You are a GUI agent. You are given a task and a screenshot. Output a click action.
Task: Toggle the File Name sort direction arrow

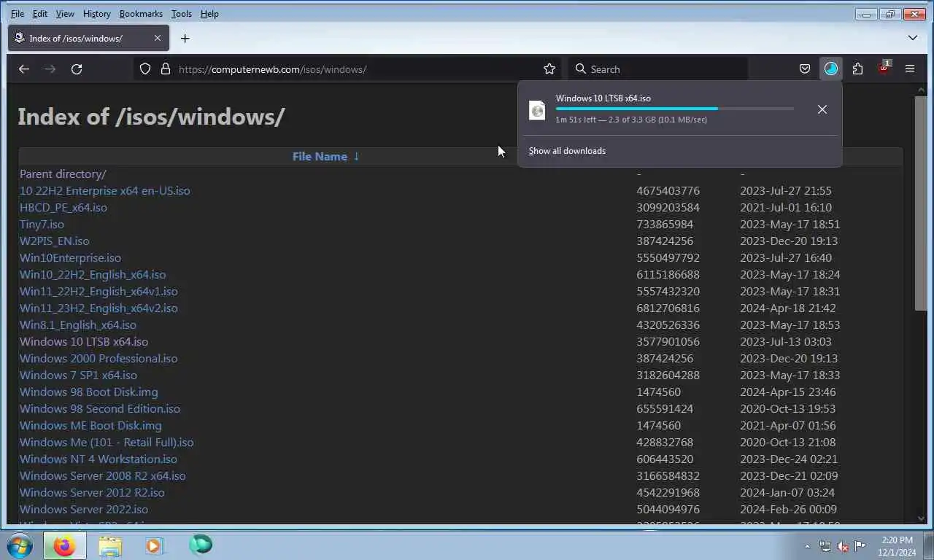pyautogui.click(x=356, y=156)
